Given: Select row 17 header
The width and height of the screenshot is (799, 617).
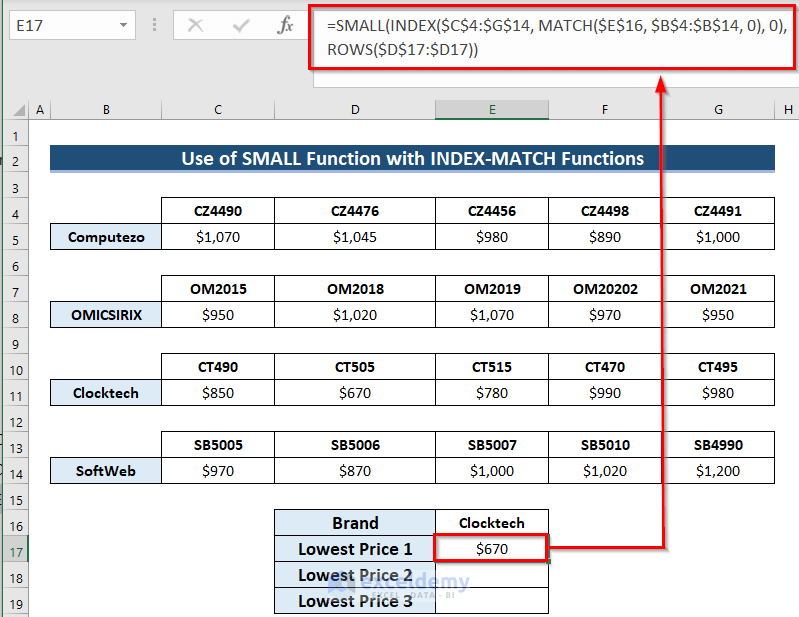Looking at the screenshot, I should [x=15, y=549].
